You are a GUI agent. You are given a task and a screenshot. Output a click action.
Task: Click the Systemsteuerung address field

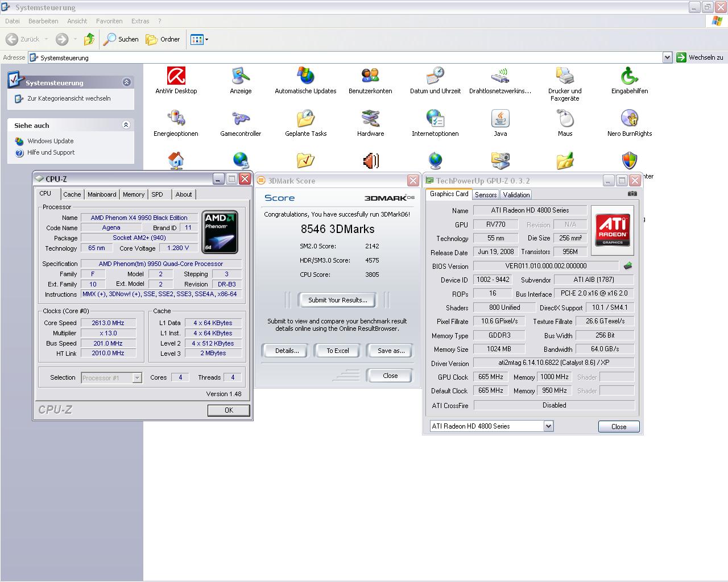(346, 57)
